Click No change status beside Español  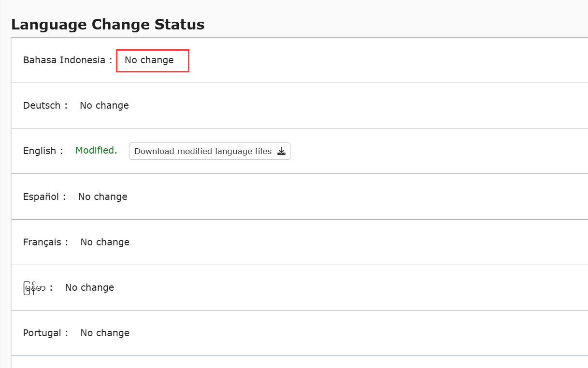click(x=103, y=197)
